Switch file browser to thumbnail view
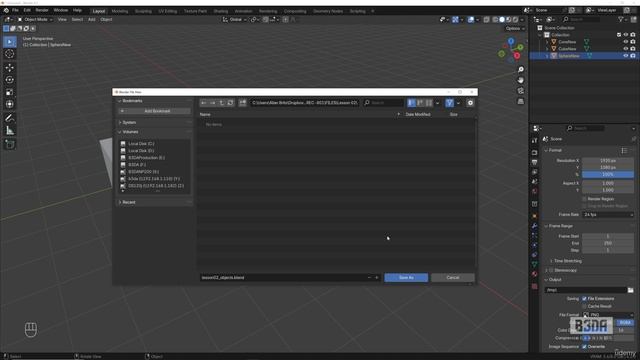Viewport: 640px width, 360px height. click(429, 103)
